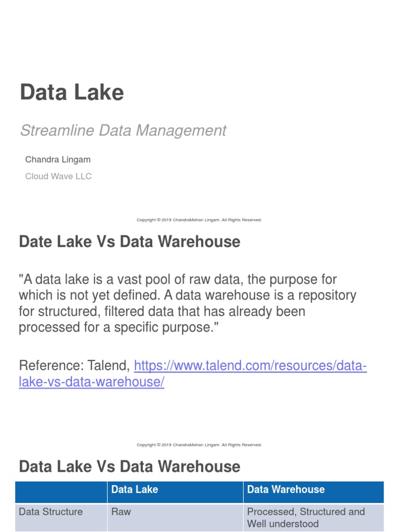Click the copyright notice above the comparison table
Screen dimensions: 399x532
(x=199, y=445)
